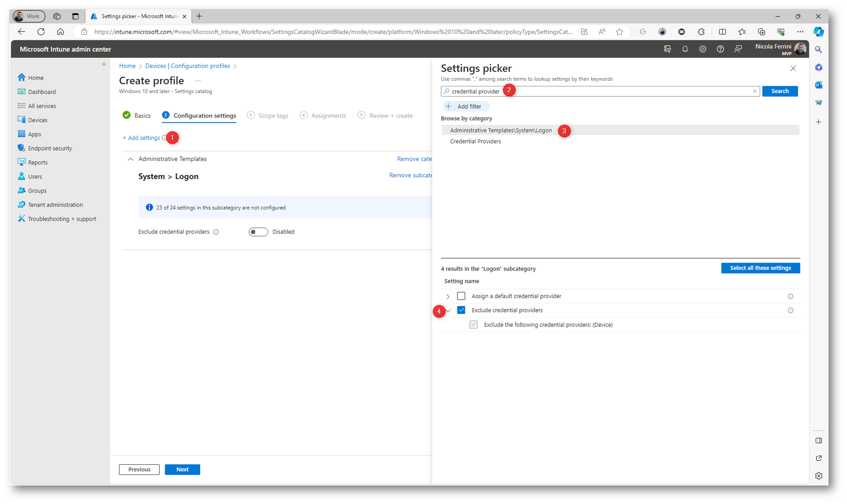
Task: Enable the Exclude credential providers toggle
Action: click(x=258, y=232)
